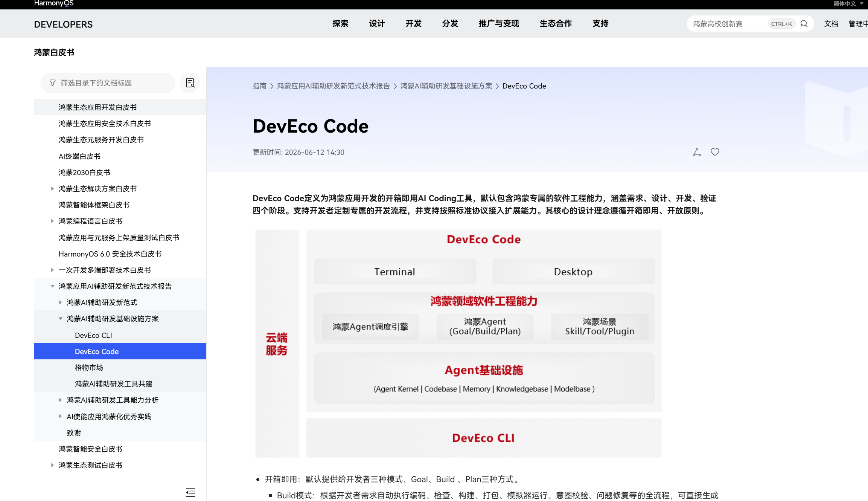Click 指南 breadcrumb link
868x501 pixels.
click(259, 86)
